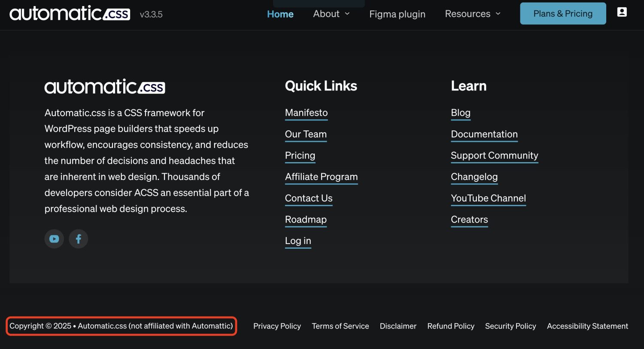Click the YouTube icon in footer
This screenshot has height=349, width=644.
click(54, 239)
